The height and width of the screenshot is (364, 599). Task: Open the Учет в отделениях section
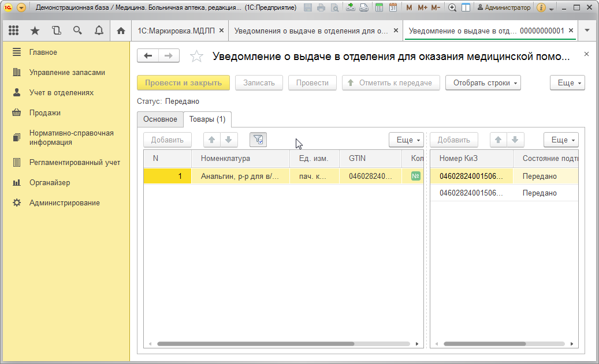coord(61,93)
